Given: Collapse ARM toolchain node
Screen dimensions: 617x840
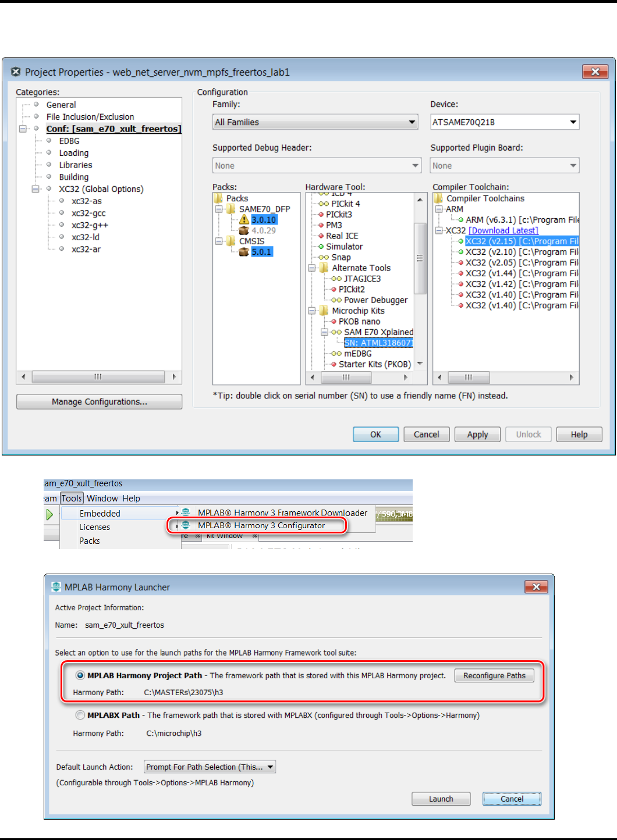Looking at the screenshot, I should pyautogui.click(x=439, y=209).
